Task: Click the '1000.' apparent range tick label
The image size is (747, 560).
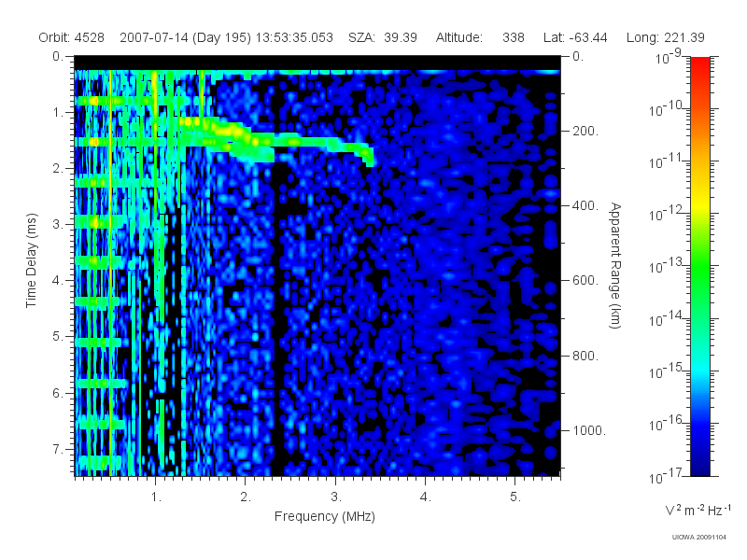Action: pos(589,430)
